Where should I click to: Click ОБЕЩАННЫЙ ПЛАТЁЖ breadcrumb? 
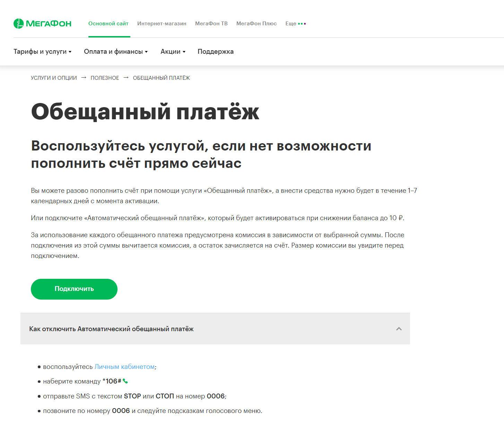pyautogui.click(x=161, y=78)
